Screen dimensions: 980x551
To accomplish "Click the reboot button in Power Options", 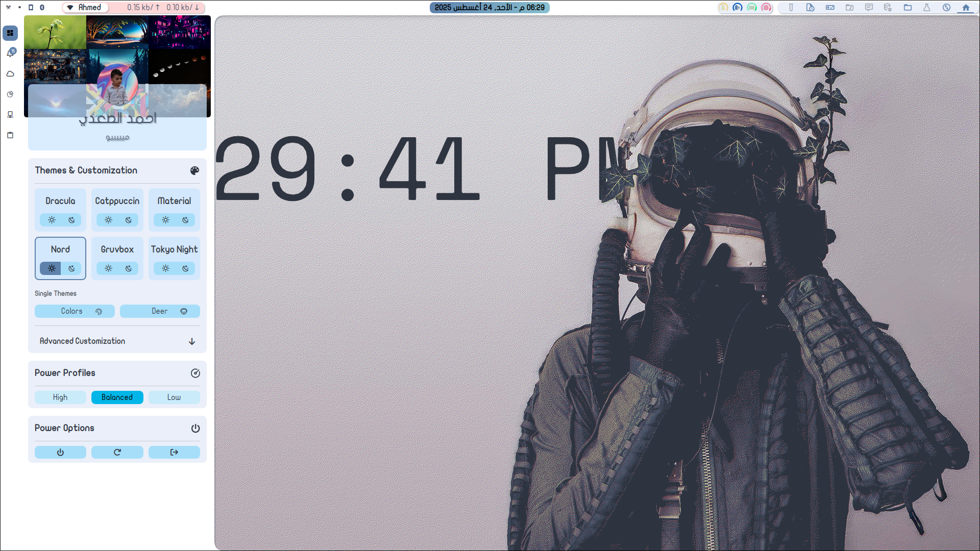I will click(117, 453).
